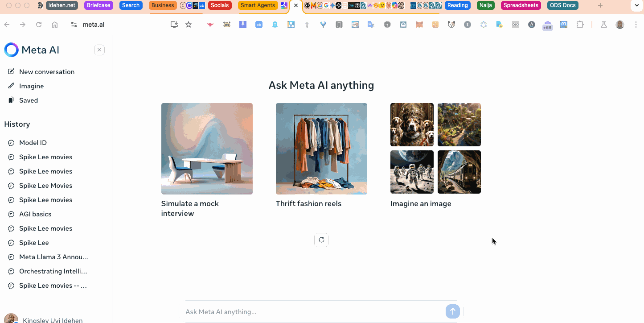Open the cyan ghost extension
The height and width of the screenshot is (323, 644).
[275, 25]
